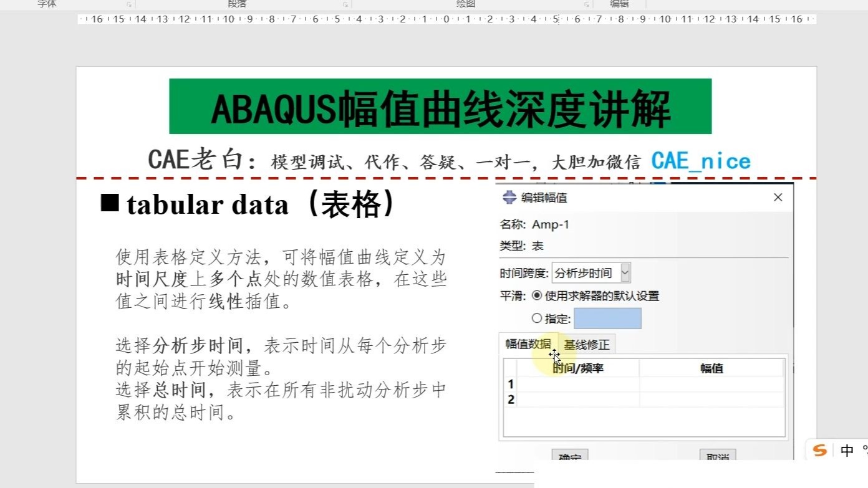Open the 段落 group dialog launcher

coord(345,4)
